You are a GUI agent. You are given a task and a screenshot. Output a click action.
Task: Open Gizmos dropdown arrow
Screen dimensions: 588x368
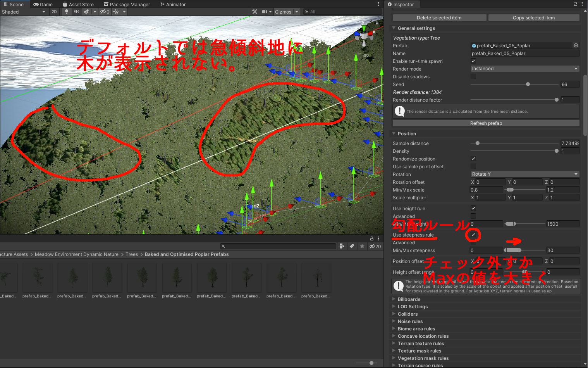[297, 12]
